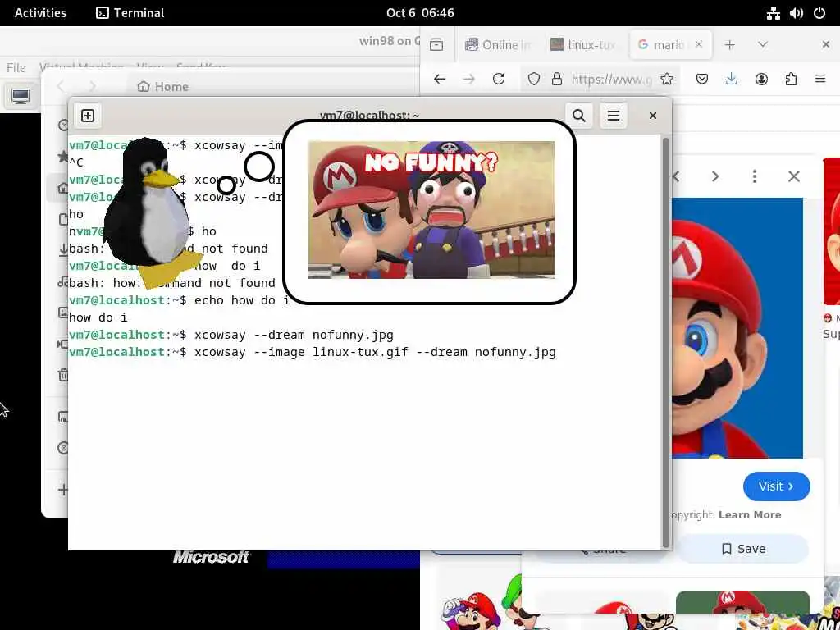Click the '^C' line in terminal
This screenshot has width=840, height=630.
(76, 163)
